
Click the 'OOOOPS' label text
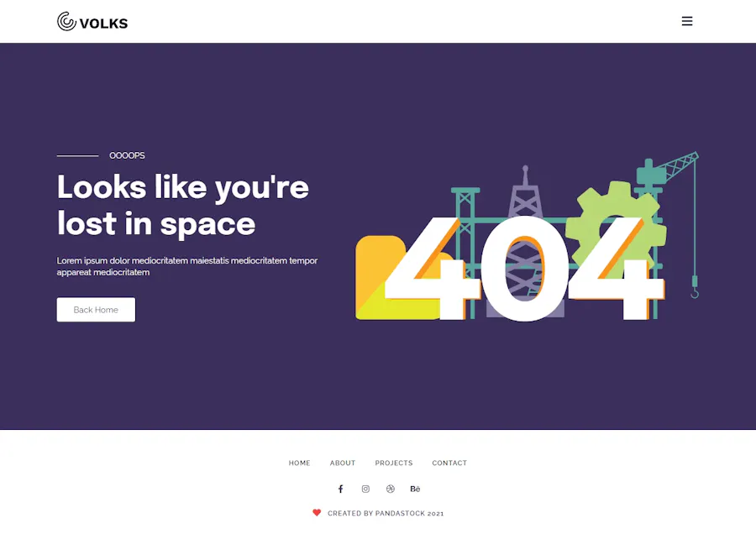[x=128, y=155]
